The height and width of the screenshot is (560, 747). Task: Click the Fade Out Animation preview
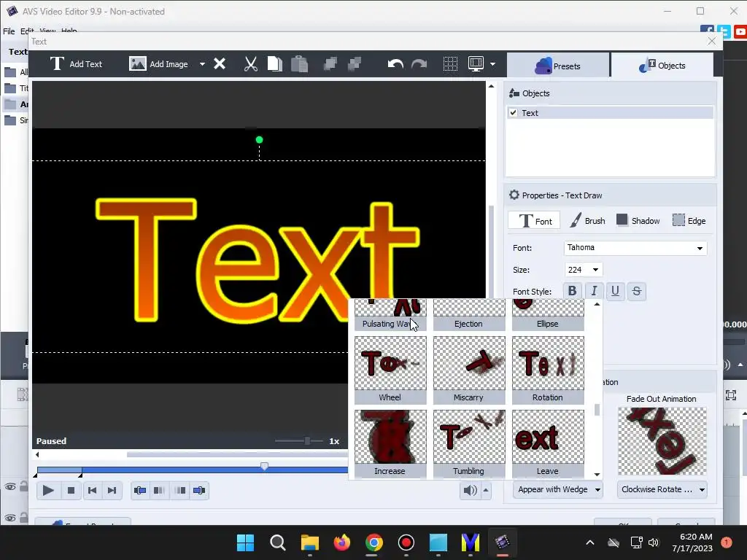[x=662, y=441]
